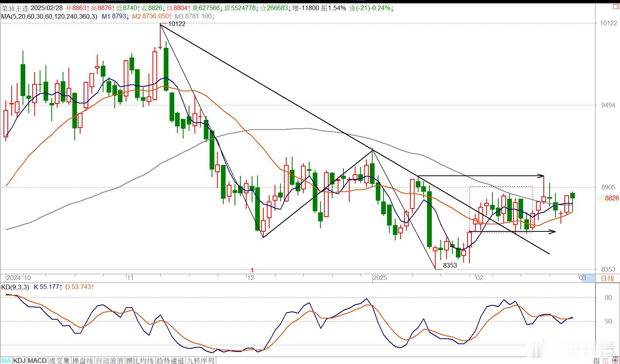Image resolution: width=620 pixels, height=364 pixels.
Task: Click the 收8826 close price in header
Action: [153, 8]
